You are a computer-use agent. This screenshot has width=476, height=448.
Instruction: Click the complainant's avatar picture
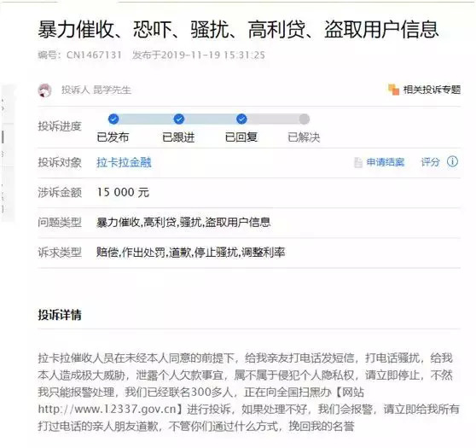[44, 90]
